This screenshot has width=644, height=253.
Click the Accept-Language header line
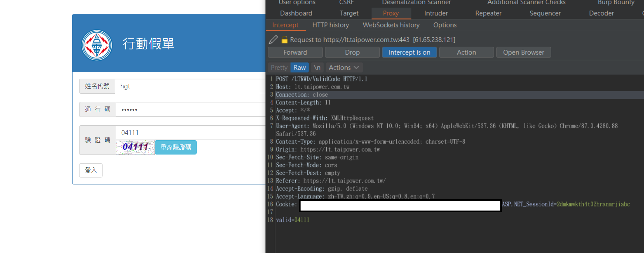(355, 196)
